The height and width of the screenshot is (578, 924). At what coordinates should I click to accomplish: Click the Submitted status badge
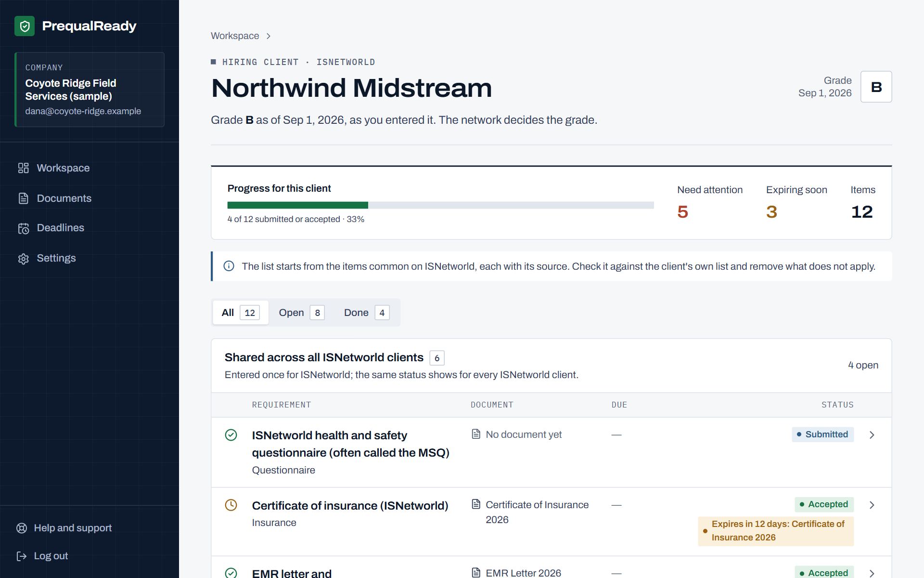click(823, 434)
